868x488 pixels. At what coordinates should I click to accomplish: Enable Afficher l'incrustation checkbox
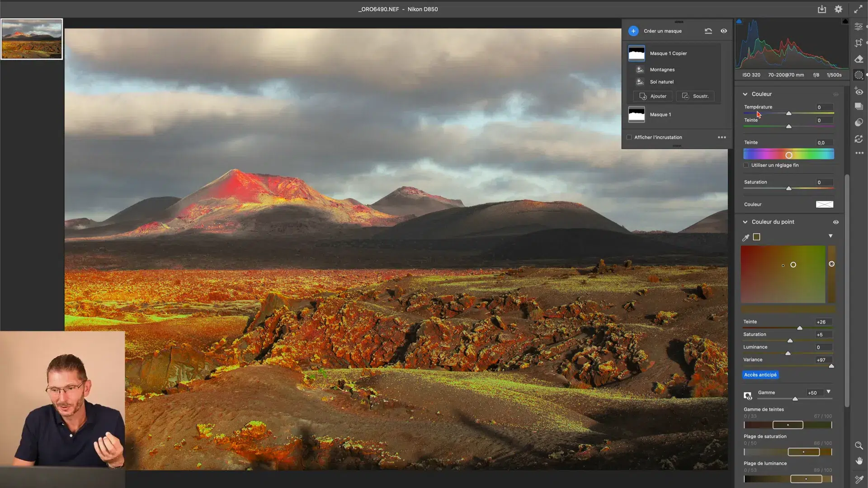click(x=629, y=137)
